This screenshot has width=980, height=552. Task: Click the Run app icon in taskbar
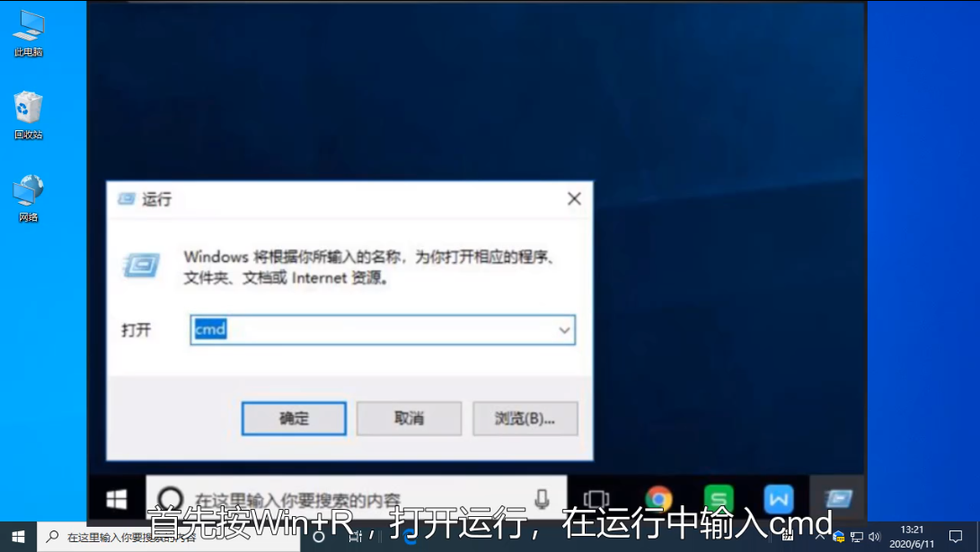(x=837, y=498)
